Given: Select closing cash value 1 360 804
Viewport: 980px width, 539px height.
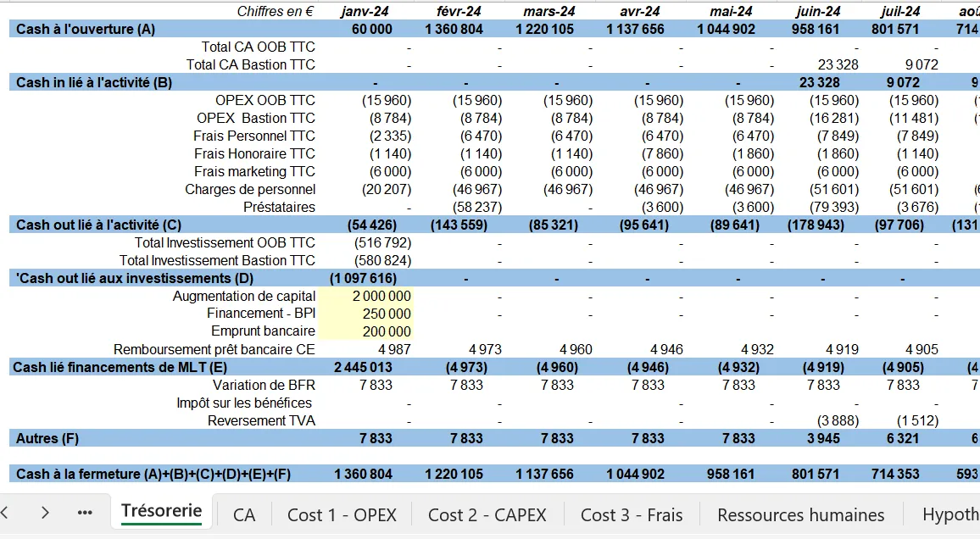Looking at the screenshot, I should (363, 474).
